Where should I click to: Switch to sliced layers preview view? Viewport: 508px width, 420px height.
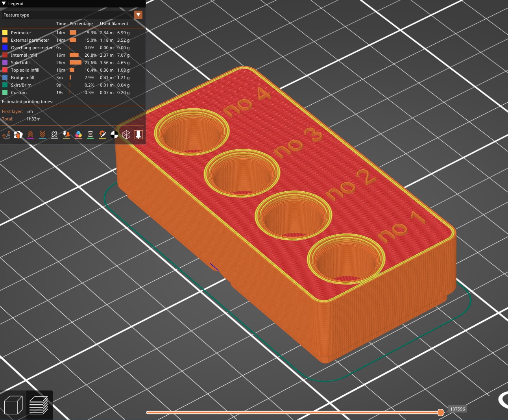[x=39, y=405]
